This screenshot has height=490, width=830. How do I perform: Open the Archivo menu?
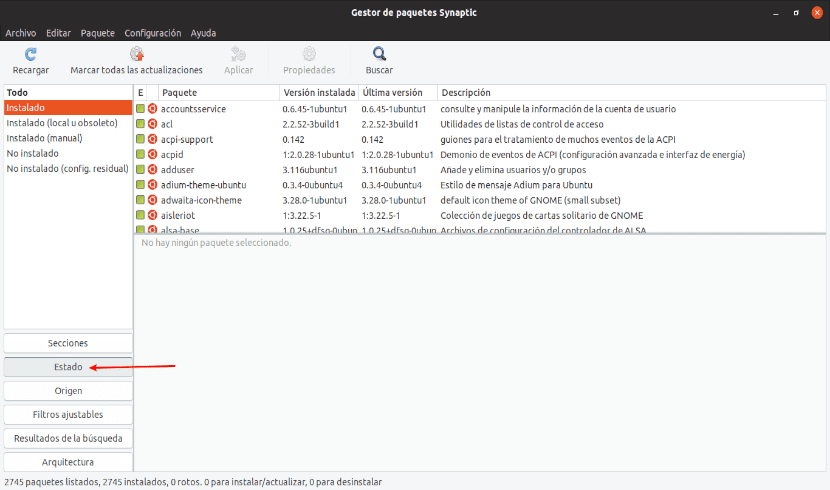pyautogui.click(x=21, y=33)
